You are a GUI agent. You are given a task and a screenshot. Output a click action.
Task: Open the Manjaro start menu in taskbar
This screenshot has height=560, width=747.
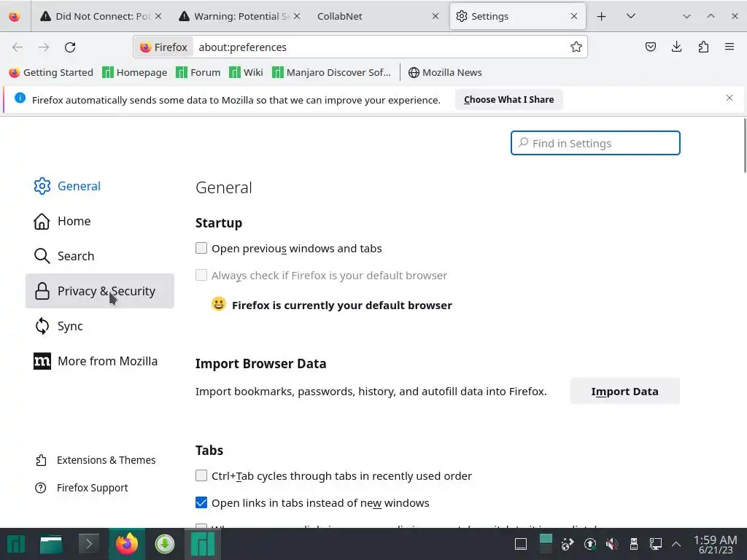pos(16,544)
